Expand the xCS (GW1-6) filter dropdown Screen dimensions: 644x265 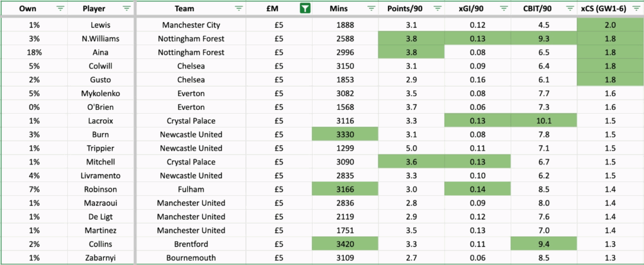635,9
